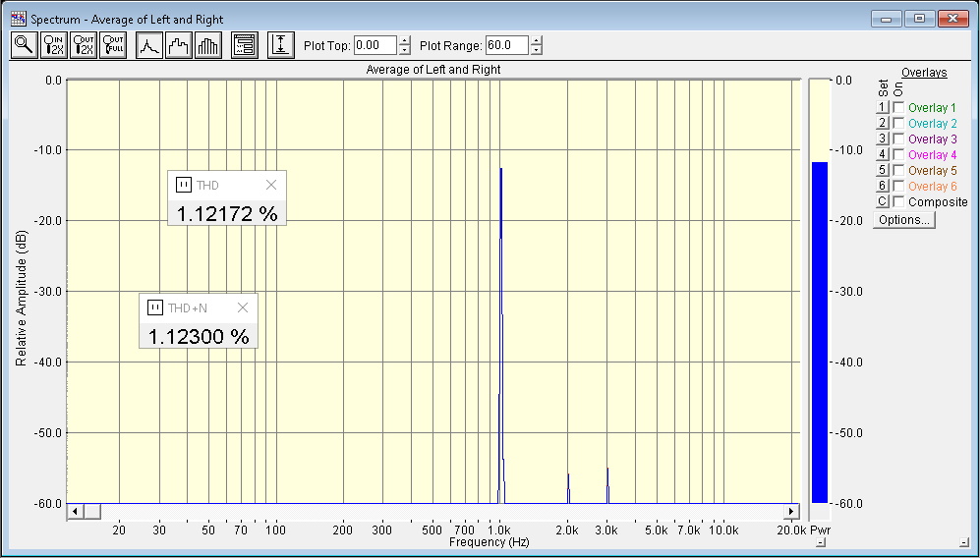This screenshot has height=558, width=980.
Task: Click the horizontal scrollbar right arrow
Action: click(791, 511)
